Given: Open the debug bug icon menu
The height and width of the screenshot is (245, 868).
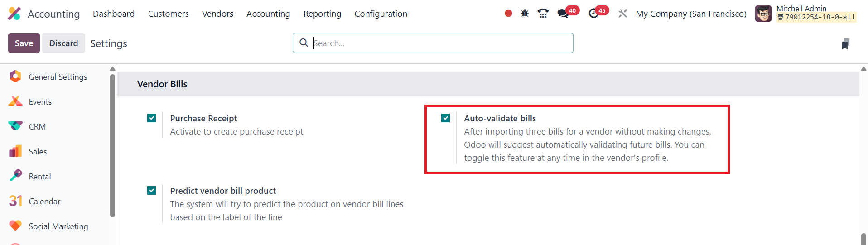Looking at the screenshot, I should coord(525,14).
